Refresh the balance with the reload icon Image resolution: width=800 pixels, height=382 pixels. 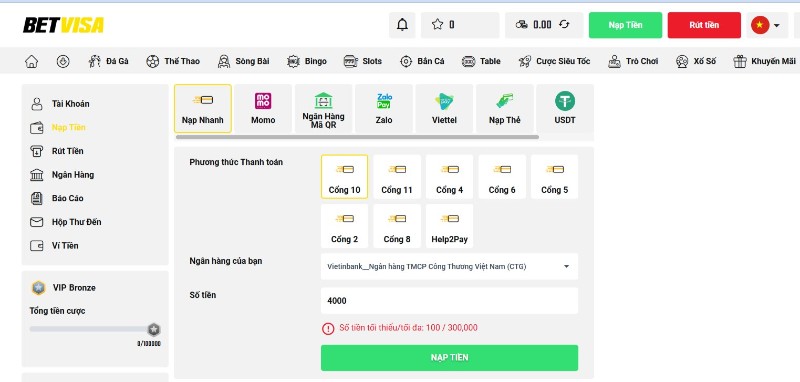point(564,24)
